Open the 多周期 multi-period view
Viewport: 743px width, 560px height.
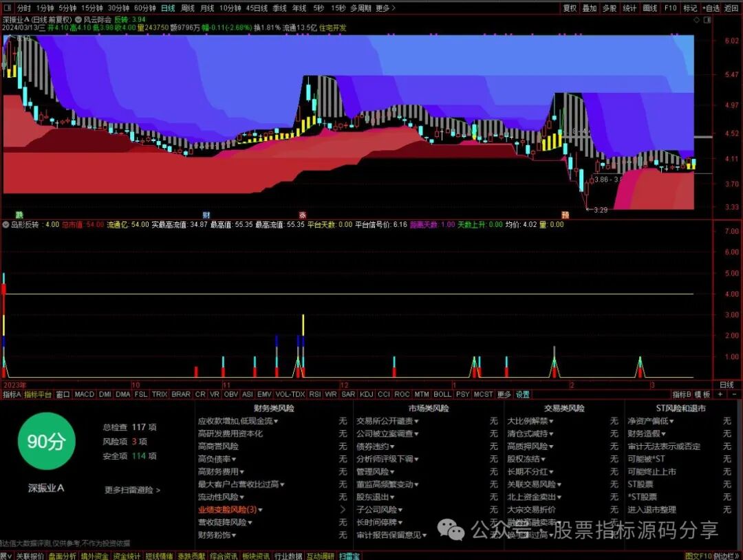click(360, 8)
